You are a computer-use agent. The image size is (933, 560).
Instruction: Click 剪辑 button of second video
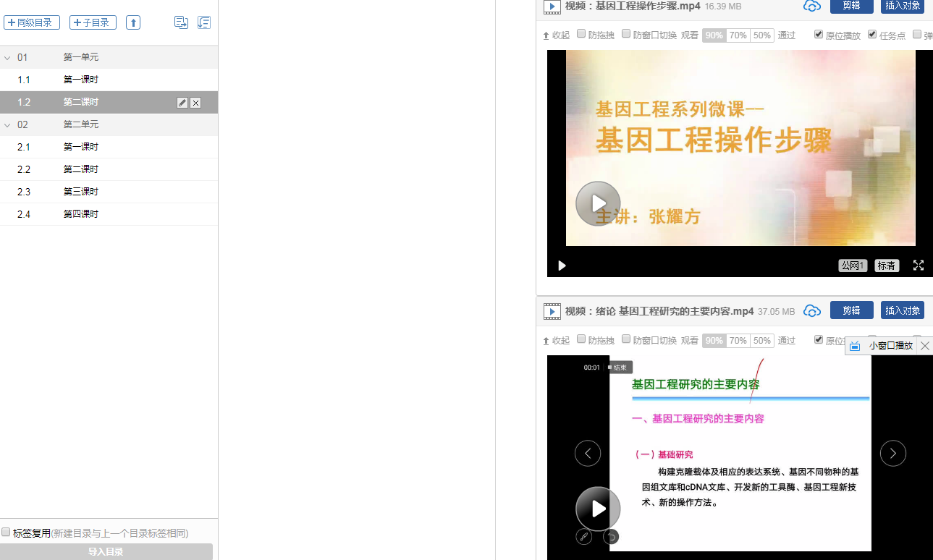tap(852, 310)
